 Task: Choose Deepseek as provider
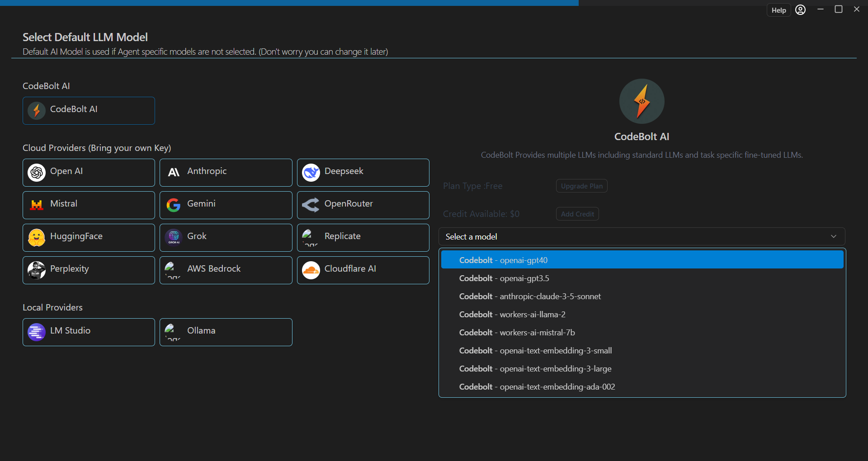(x=363, y=172)
